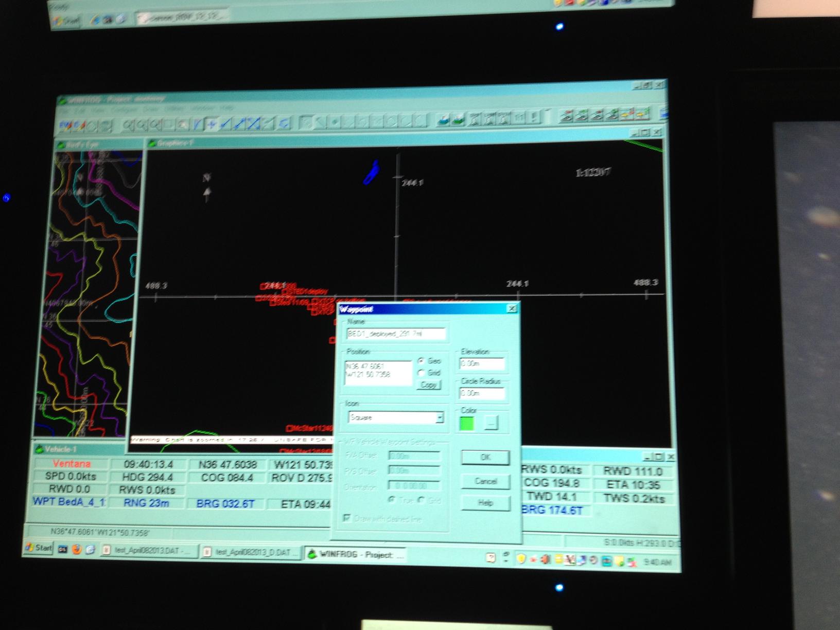The image size is (840, 630).
Task: Click OK in the Waypoint dialog
Action: click(x=485, y=457)
